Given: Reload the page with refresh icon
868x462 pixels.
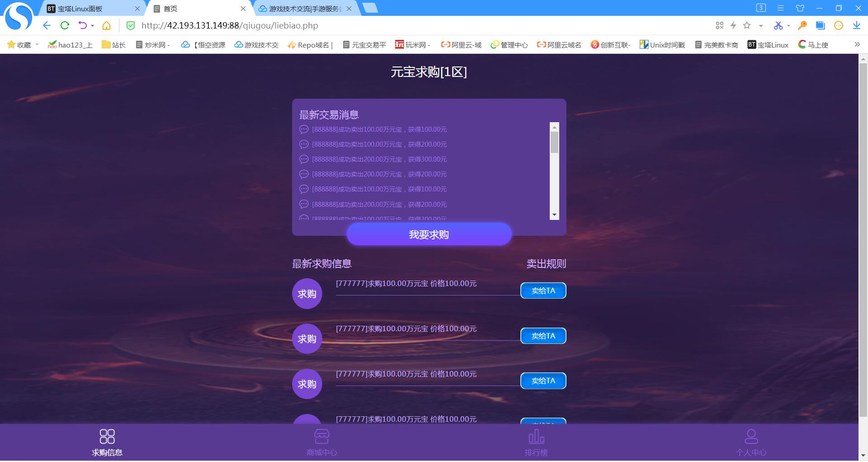Looking at the screenshot, I should pos(65,25).
